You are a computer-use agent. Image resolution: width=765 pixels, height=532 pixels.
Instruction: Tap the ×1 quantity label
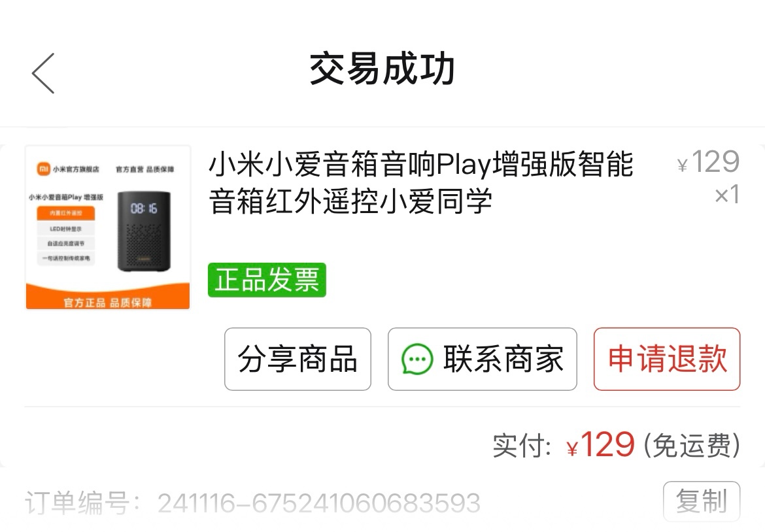coord(727,195)
